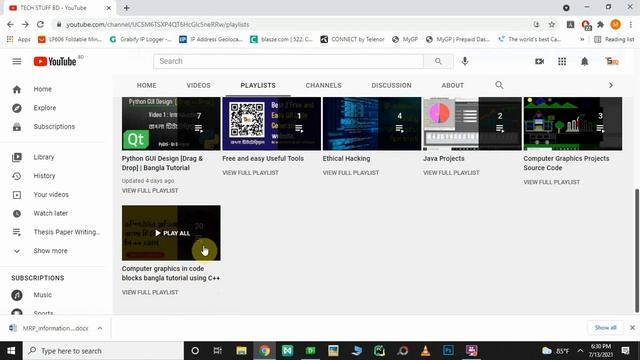
Task: Open download options for MRP_information docx
Action: pos(100,328)
